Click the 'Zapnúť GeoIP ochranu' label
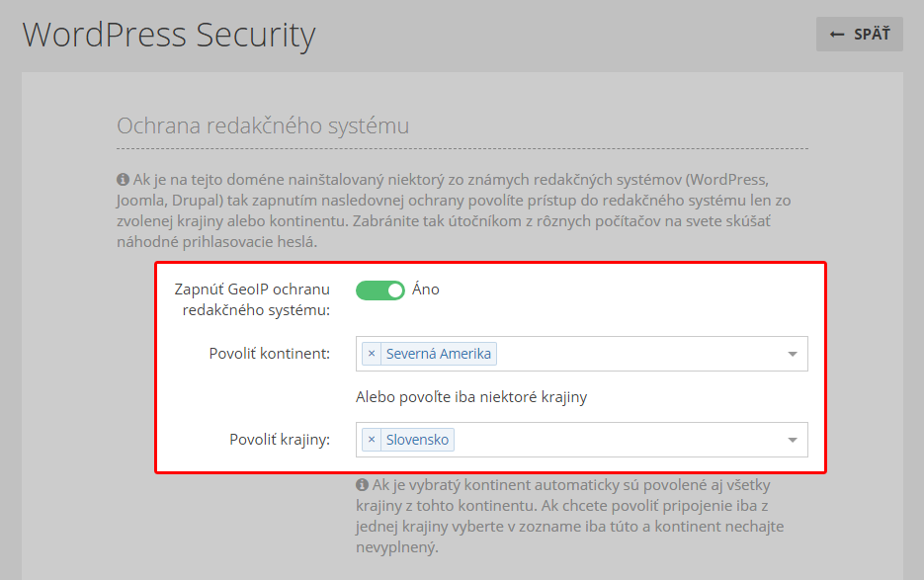The height and width of the screenshot is (580, 924). pos(252,299)
